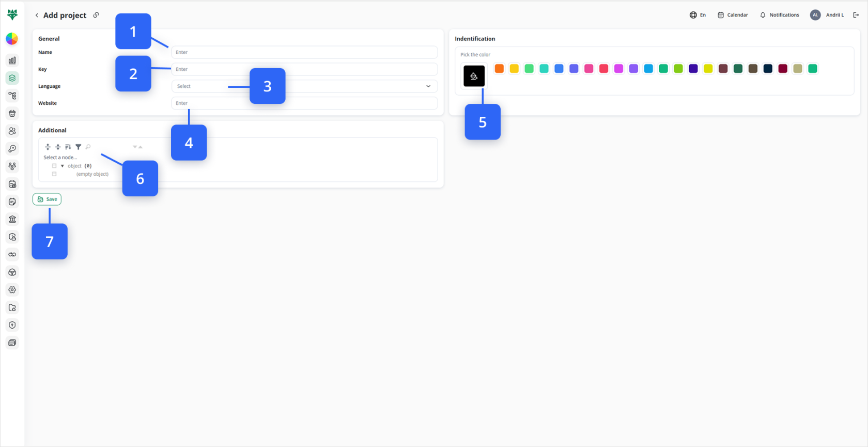
Task: Click the sort contents icon in Additional editor
Action: [68, 147]
